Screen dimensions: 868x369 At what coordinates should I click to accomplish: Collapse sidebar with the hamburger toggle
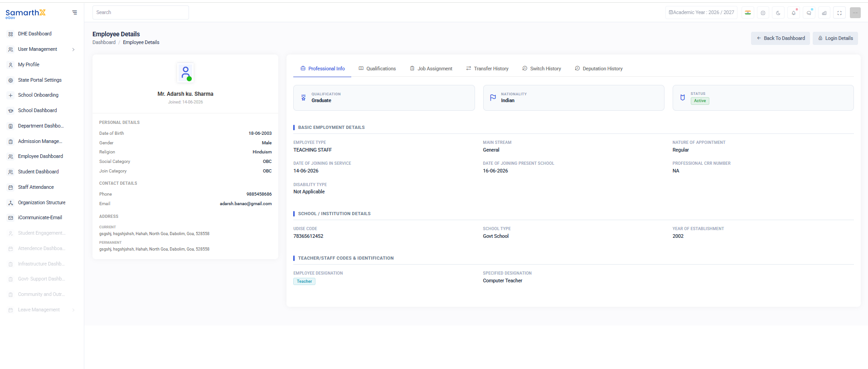pos(75,13)
